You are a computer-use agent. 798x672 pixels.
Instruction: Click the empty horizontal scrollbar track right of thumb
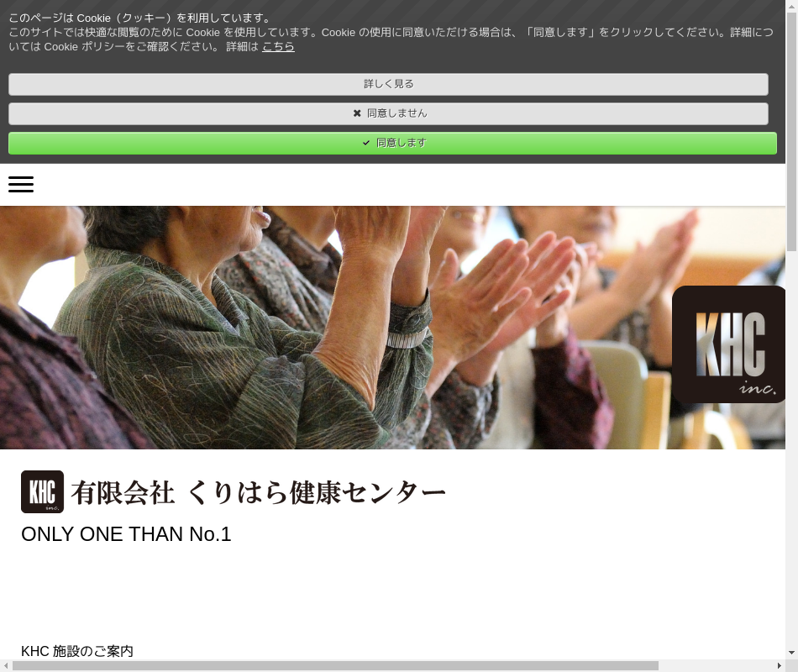[714, 666]
